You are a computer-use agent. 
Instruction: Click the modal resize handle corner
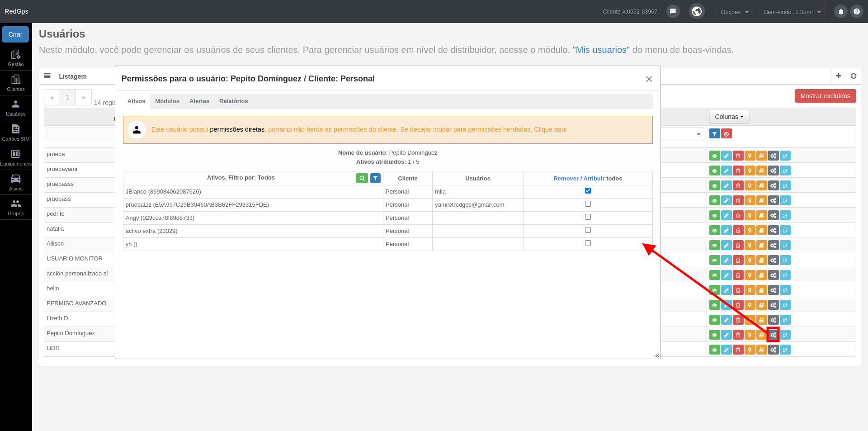tap(656, 355)
